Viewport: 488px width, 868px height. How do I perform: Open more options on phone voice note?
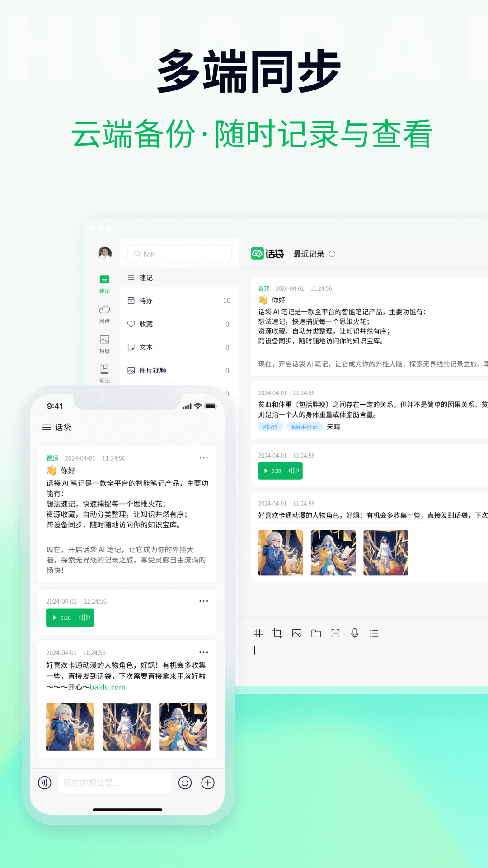(x=204, y=601)
